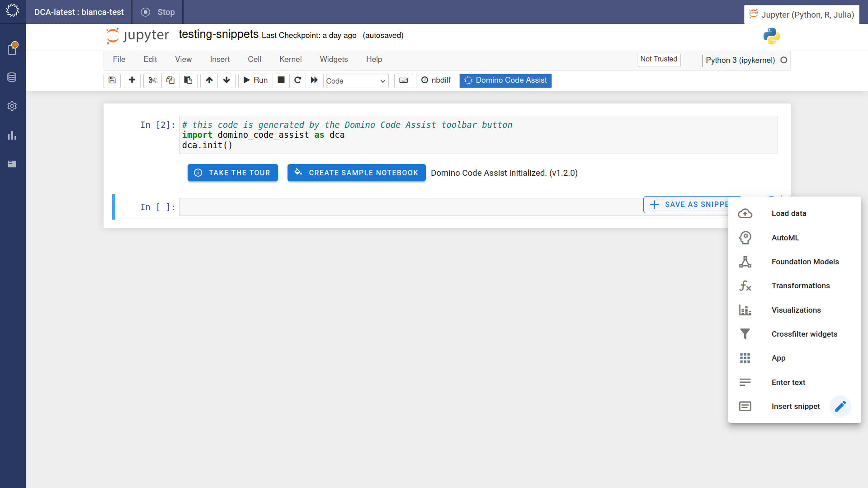Open the Edit menu
Viewport: 868px width, 488px height.
coord(150,60)
